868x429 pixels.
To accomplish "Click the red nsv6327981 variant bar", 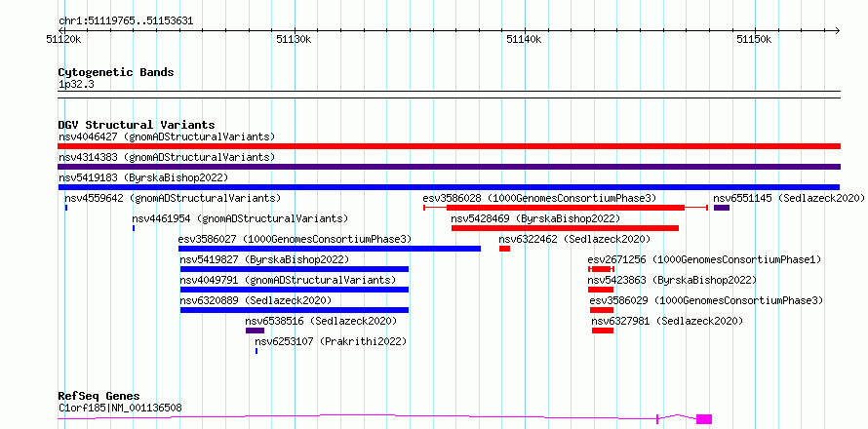I will [603, 331].
